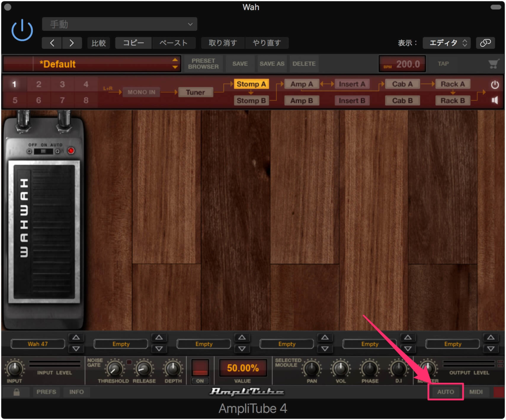Viewport: 506px width, 420px height.
Task: Mute output with the speaker icon
Action: pyautogui.click(x=495, y=100)
